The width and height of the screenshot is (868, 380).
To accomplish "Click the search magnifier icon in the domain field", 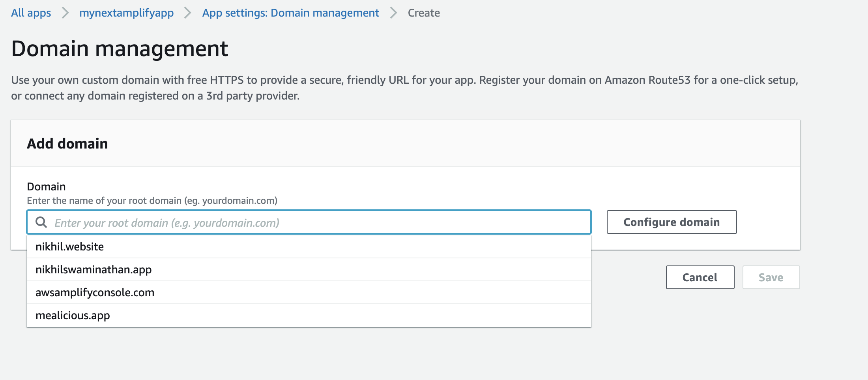I will point(41,222).
